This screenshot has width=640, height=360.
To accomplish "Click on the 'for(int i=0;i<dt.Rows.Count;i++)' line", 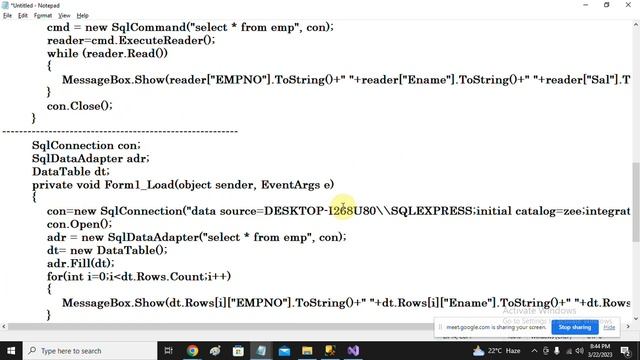I will pos(139,276).
